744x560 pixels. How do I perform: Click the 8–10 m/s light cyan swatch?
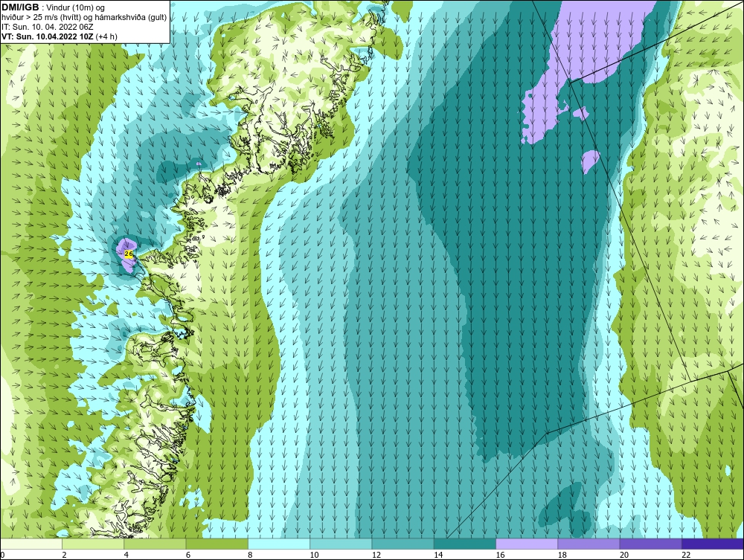click(279, 544)
